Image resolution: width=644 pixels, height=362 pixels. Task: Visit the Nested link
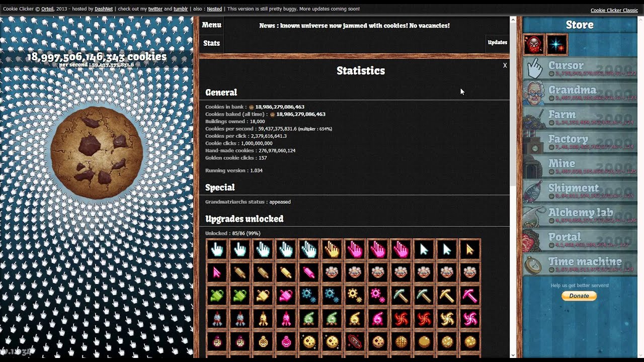214,9
